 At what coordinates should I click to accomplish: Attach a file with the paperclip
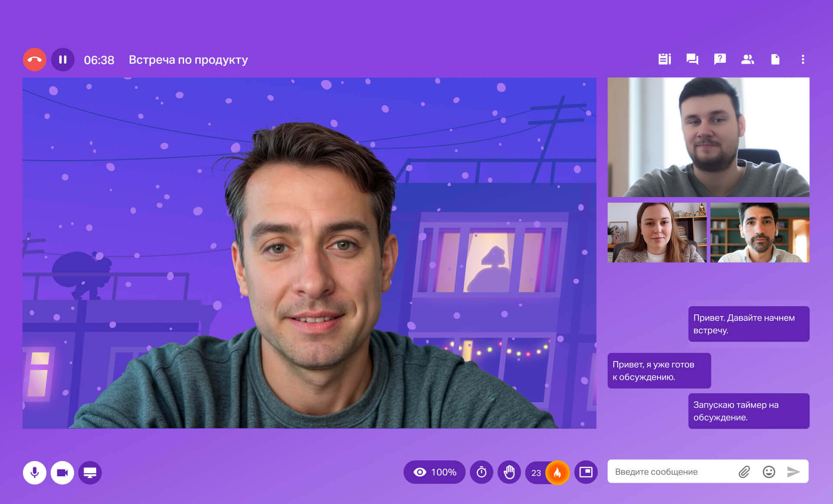point(744,472)
